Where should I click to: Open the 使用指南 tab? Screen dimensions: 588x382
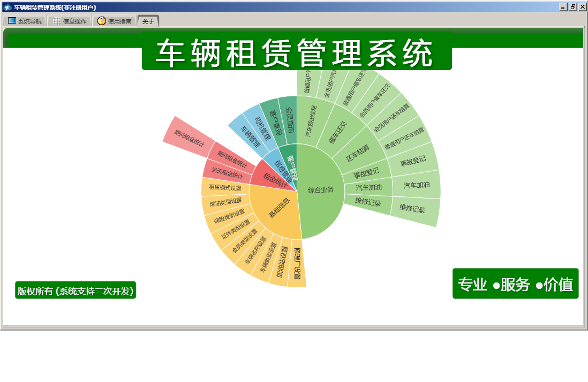pyautogui.click(x=115, y=21)
